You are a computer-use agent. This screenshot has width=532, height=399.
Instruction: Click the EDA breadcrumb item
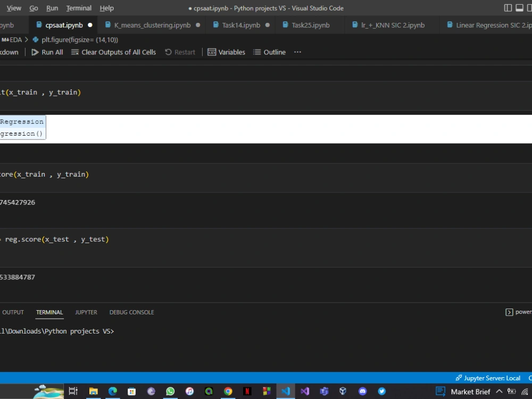[12, 40]
